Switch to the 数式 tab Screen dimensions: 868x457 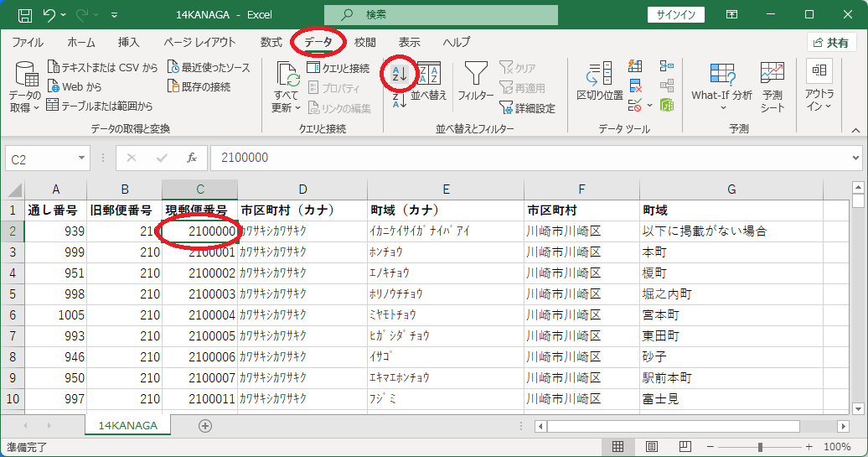pyautogui.click(x=271, y=43)
